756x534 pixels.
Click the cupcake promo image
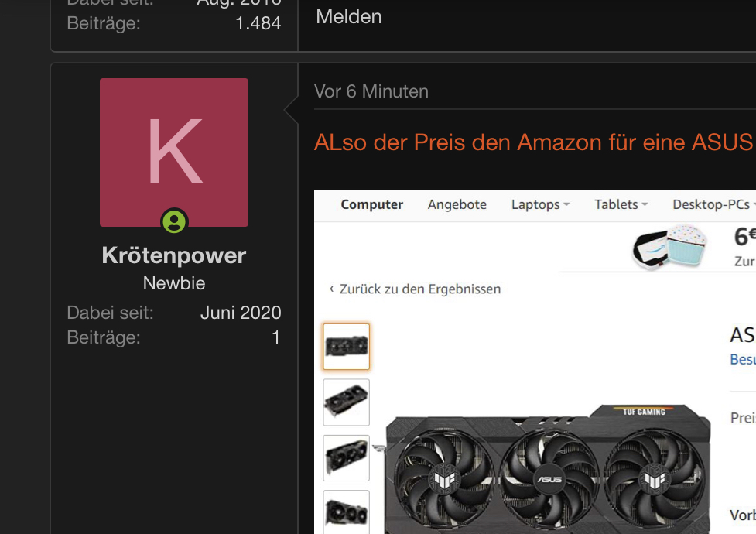tap(669, 247)
